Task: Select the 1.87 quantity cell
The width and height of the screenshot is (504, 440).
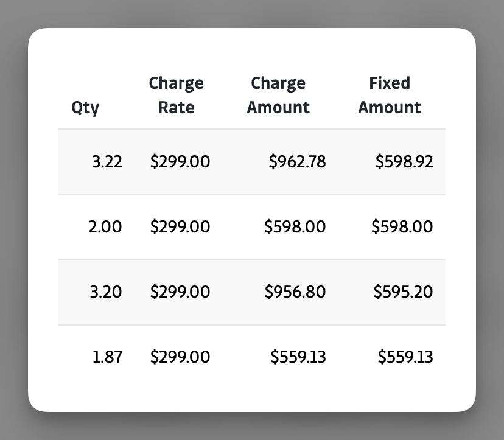Action: point(107,357)
